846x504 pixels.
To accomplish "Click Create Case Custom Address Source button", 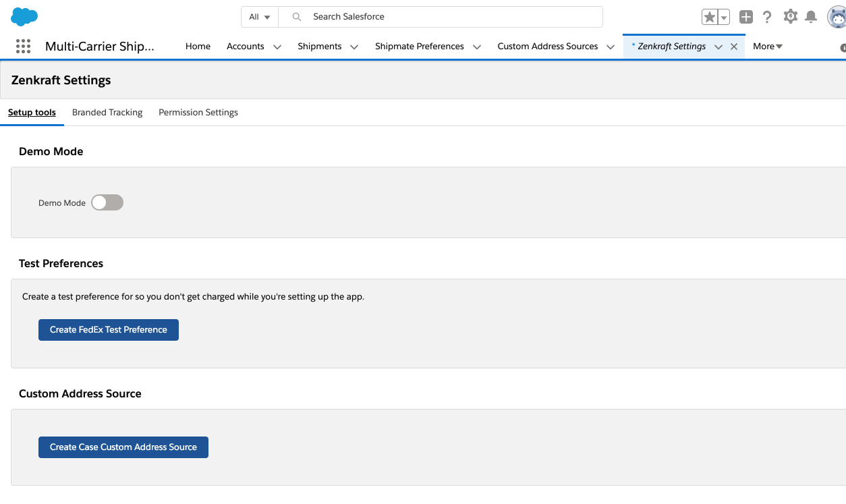I will [123, 447].
